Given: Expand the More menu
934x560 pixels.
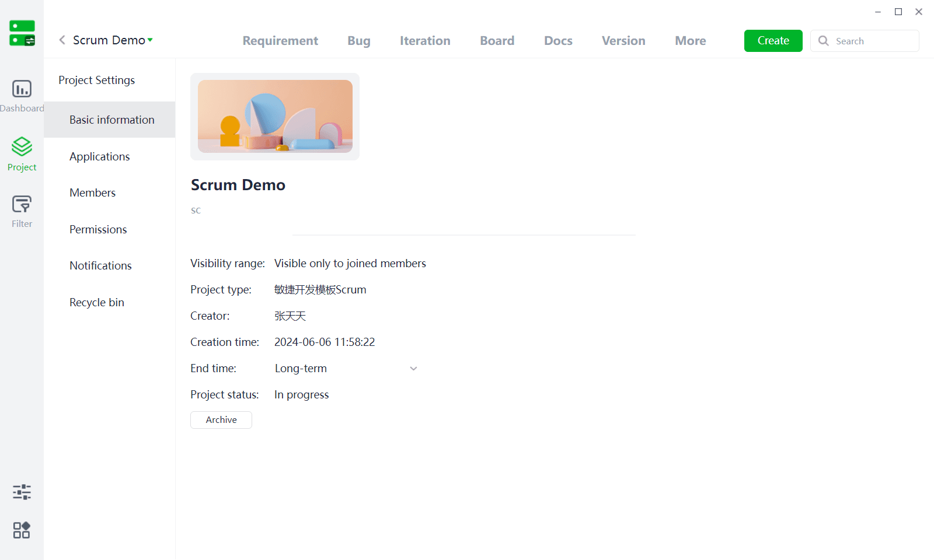Looking at the screenshot, I should point(691,41).
